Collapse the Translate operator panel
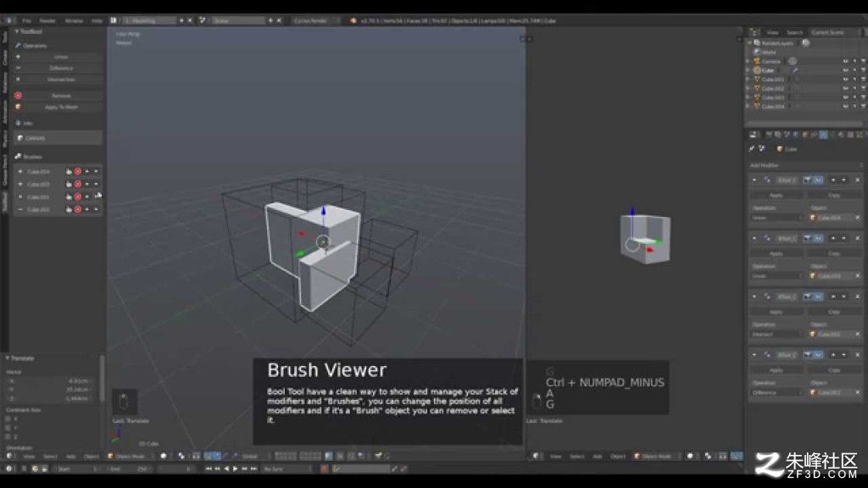 point(7,358)
